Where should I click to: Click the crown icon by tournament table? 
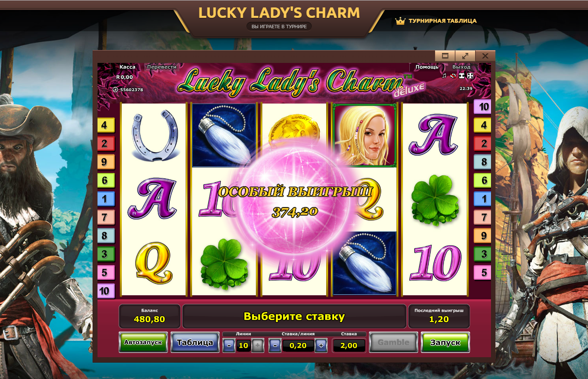coord(400,21)
